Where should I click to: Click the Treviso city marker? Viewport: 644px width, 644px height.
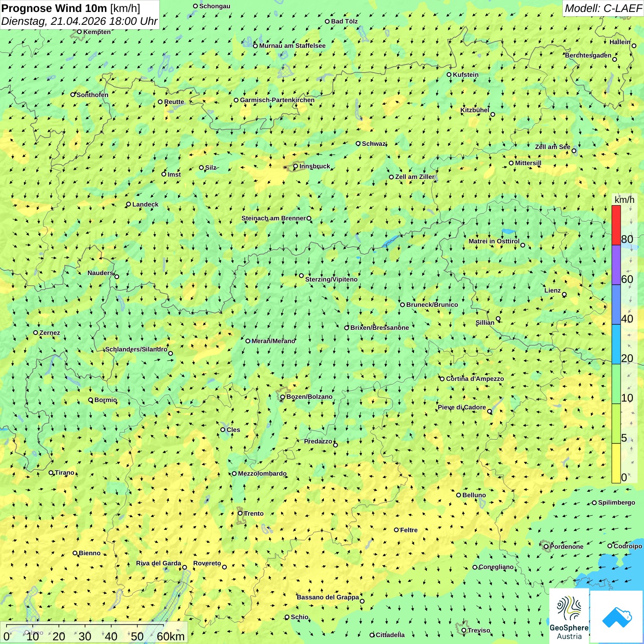coord(464,631)
